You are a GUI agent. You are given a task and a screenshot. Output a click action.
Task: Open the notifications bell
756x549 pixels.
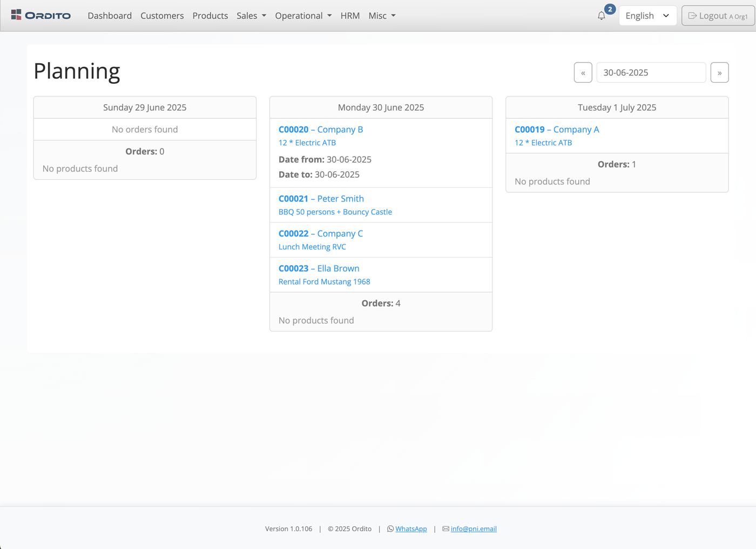click(602, 16)
